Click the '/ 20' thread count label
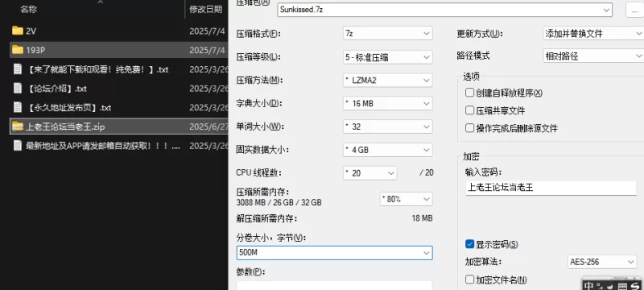The height and width of the screenshot is (290, 644). point(427,173)
